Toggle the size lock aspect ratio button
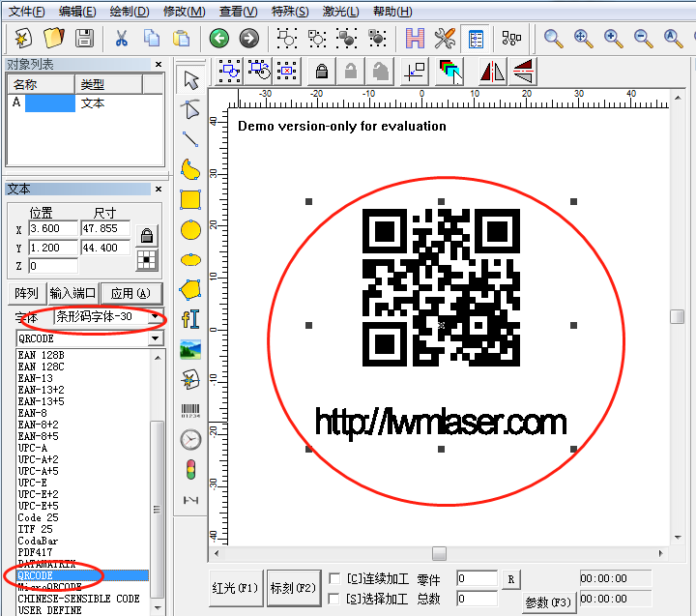This screenshot has width=696, height=616. [x=147, y=236]
